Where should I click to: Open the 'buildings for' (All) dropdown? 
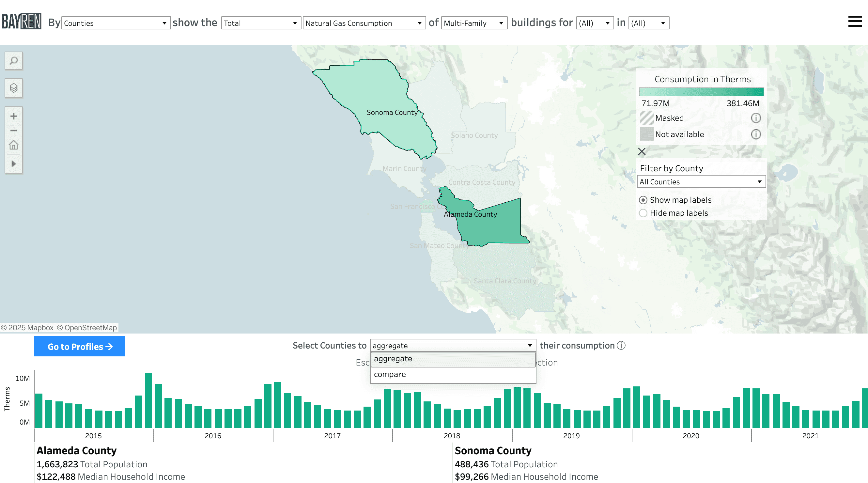point(595,23)
